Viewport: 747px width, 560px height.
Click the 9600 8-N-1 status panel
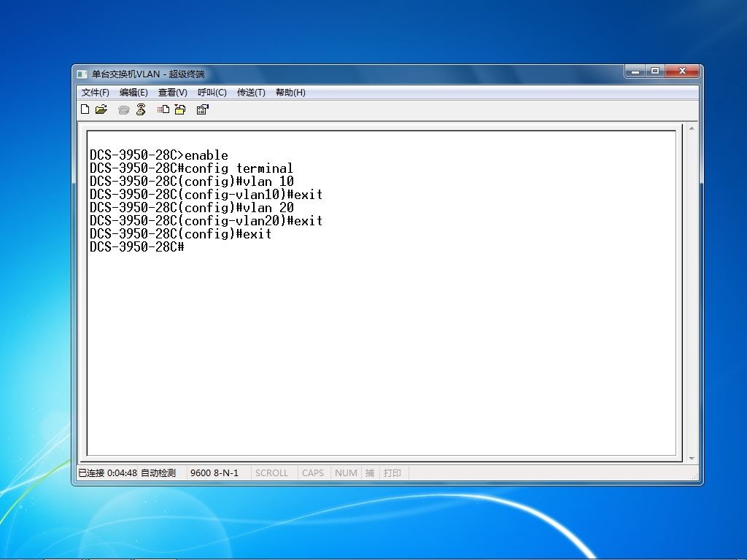214,472
